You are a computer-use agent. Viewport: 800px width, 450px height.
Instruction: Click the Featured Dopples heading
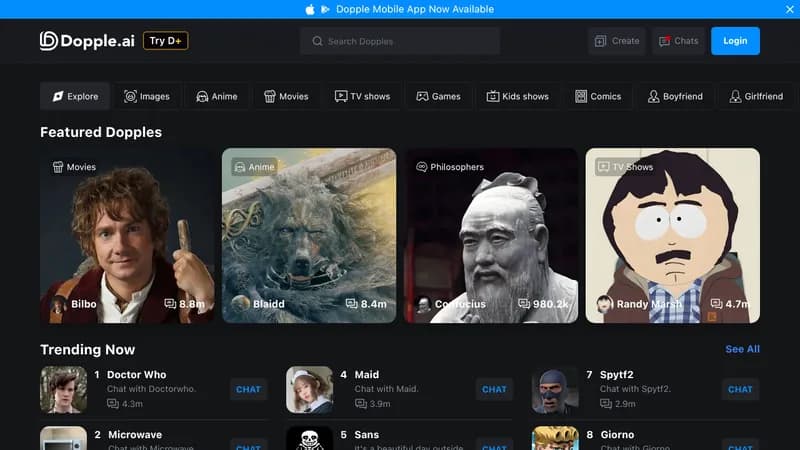click(101, 132)
